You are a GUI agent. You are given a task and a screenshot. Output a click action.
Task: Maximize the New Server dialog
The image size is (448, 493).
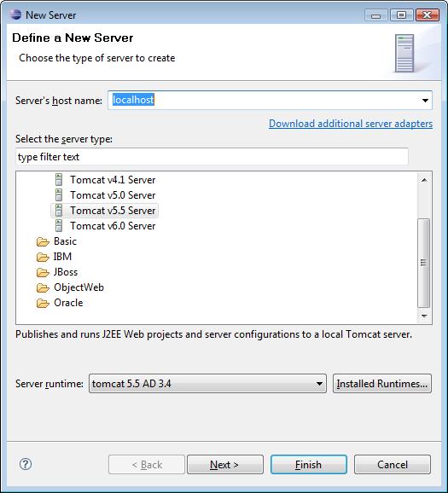coord(401,15)
